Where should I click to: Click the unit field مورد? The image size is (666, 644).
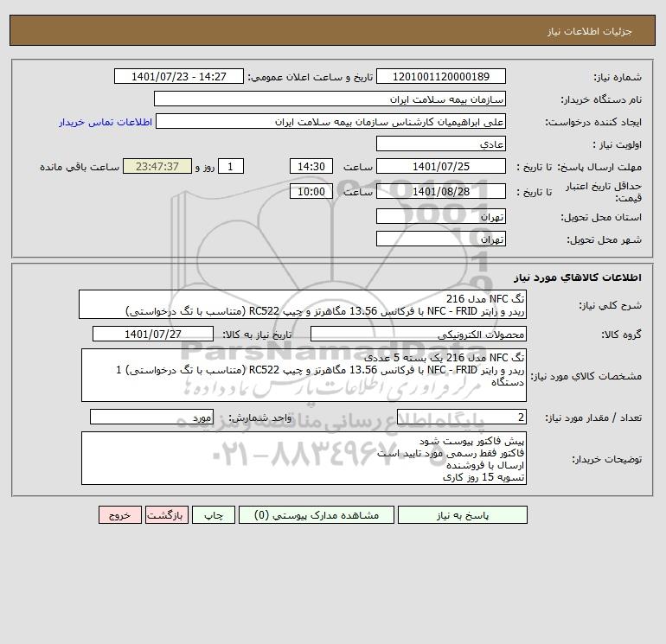pyautogui.click(x=151, y=417)
